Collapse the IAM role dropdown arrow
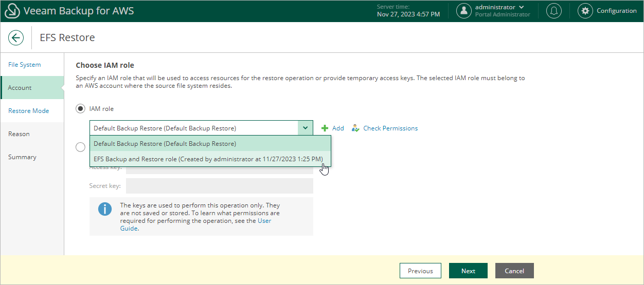This screenshot has width=644, height=285. [x=305, y=128]
